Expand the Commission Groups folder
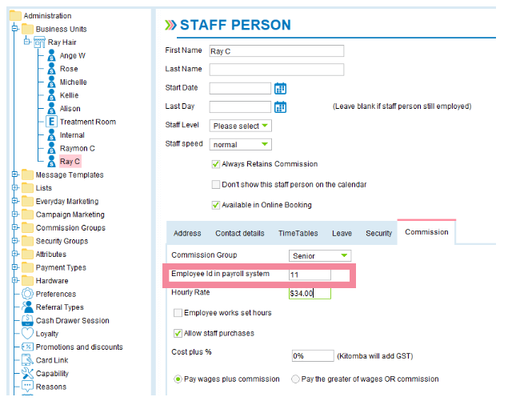Image resolution: width=532 pixels, height=409 pixels. coord(15,227)
